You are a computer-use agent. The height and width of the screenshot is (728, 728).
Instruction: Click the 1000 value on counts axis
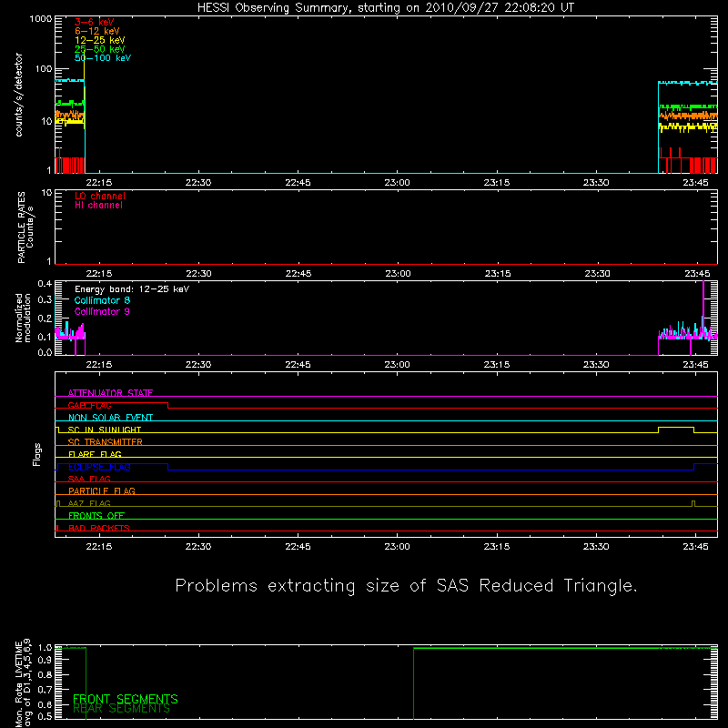point(41,18)
